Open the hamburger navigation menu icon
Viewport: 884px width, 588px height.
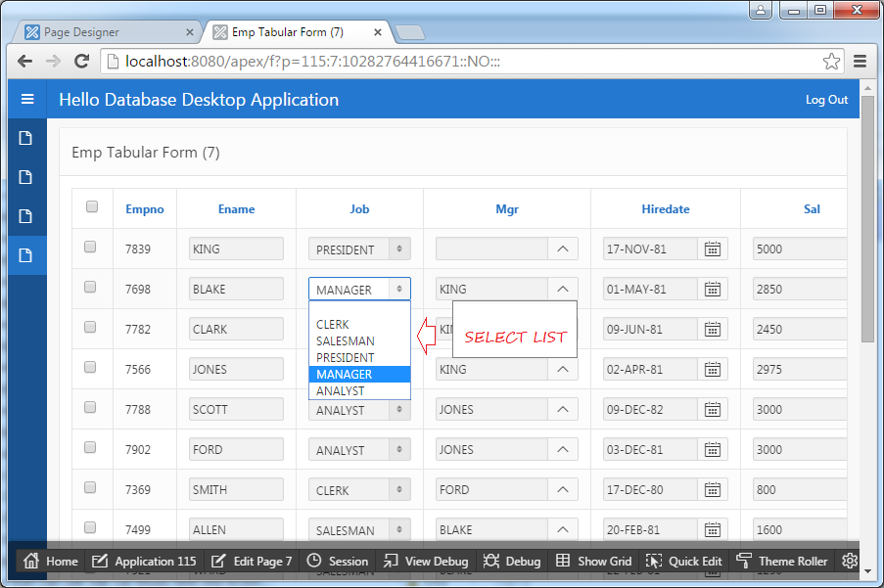[27, 99]
